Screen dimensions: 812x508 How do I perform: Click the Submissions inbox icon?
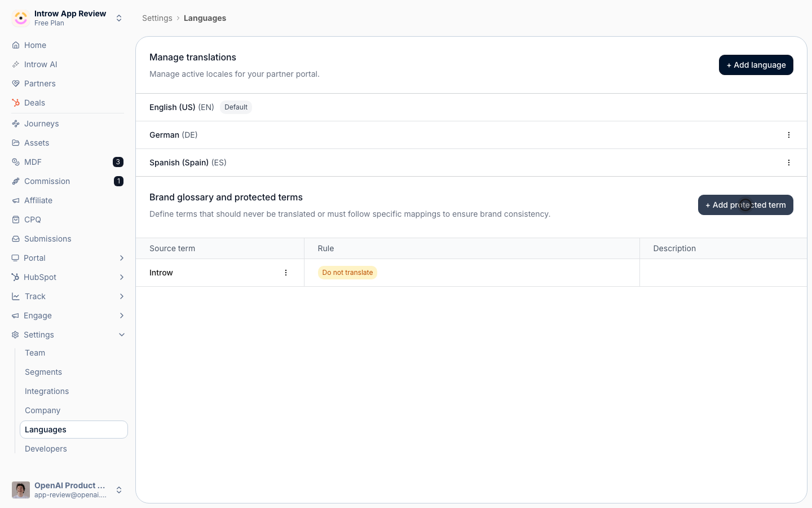16,239
